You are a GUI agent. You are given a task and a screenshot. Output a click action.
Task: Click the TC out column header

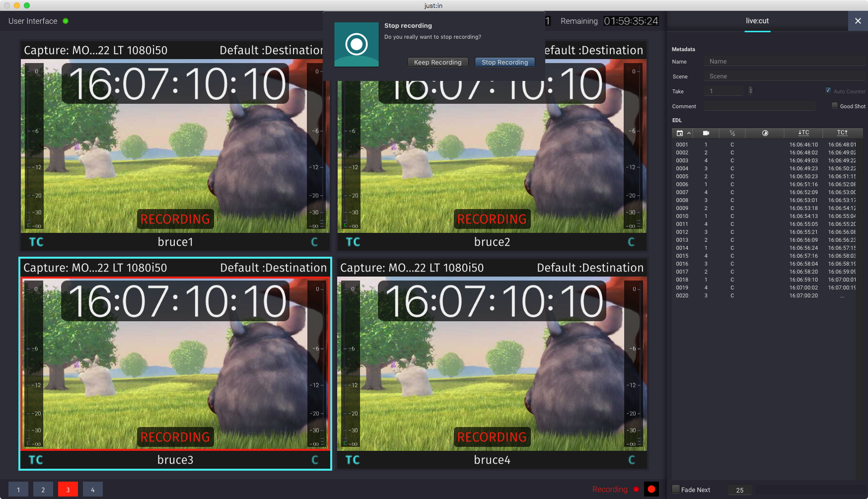coord(842,133)
